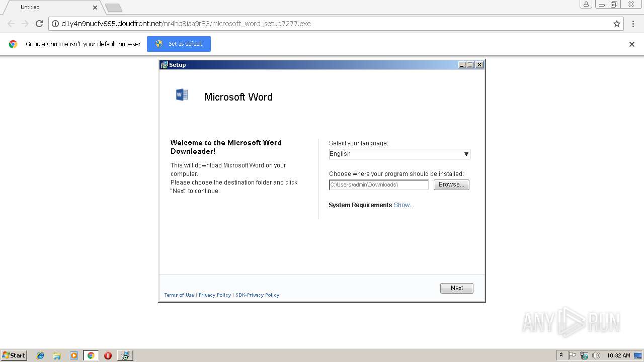
Task: Open Privacy Policy link
Action: [x=215, y=295]
